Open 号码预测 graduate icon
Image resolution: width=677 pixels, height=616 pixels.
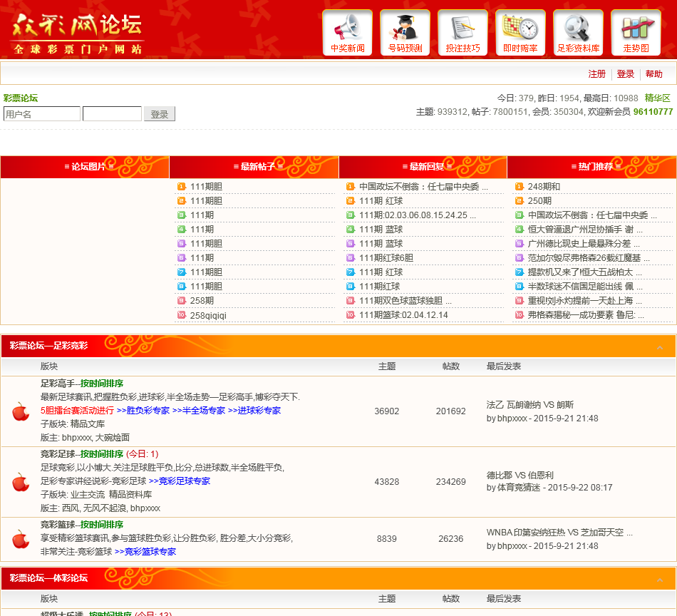point(405,33)
